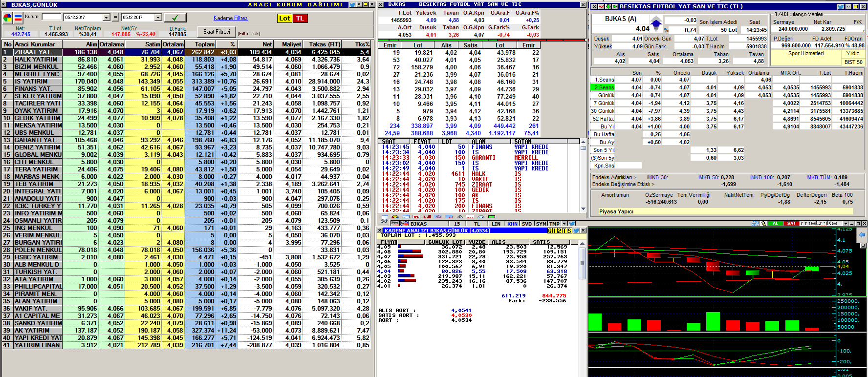The image size is (868, 377).
Task: Toggle the KHN chart option
Action: click(512, 224)
